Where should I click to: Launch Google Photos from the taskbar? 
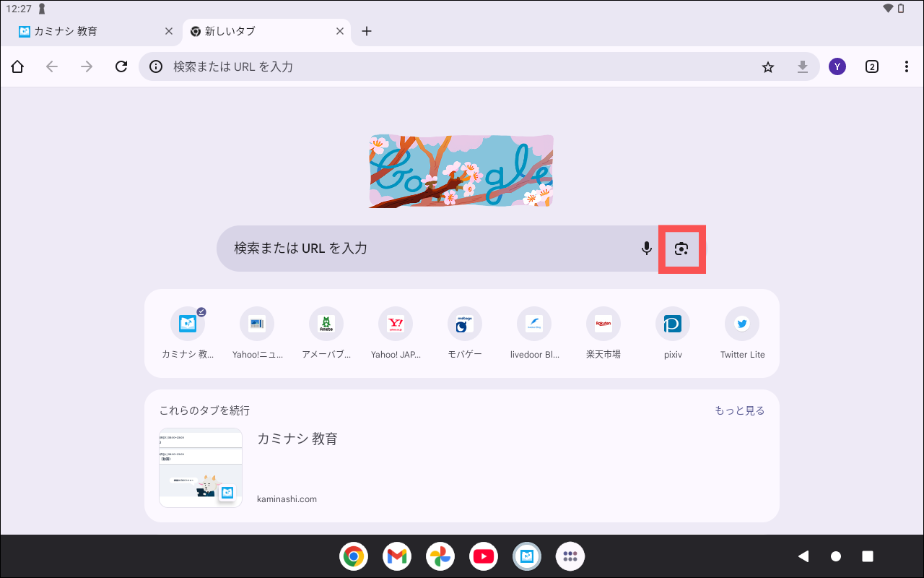[440, 556]
